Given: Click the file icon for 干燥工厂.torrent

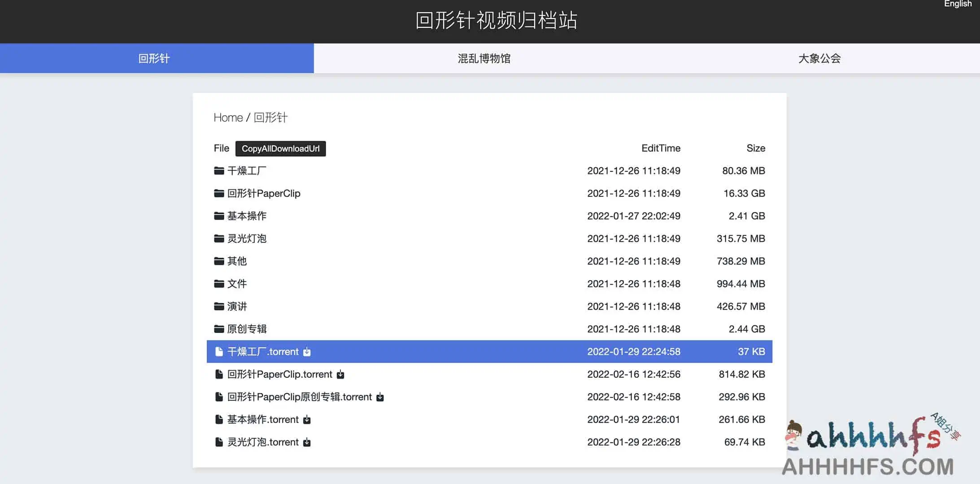Looking at the screenshot, I should [219, 351].
